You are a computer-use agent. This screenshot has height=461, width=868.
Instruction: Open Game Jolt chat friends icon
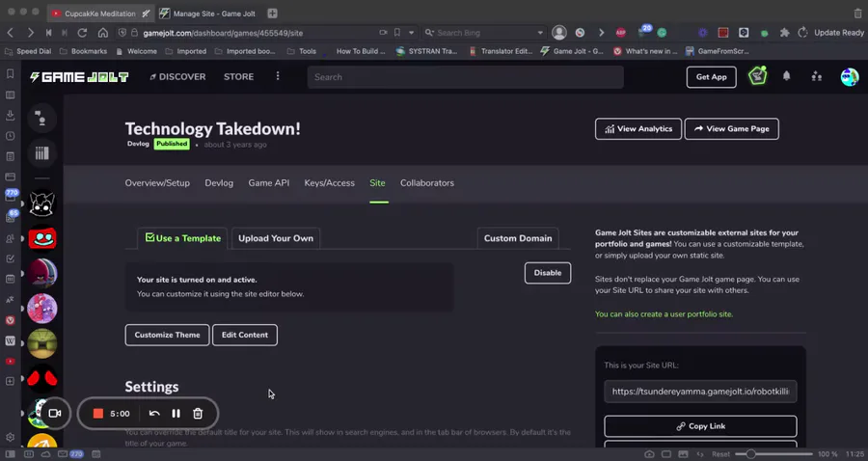pos(42,118)
